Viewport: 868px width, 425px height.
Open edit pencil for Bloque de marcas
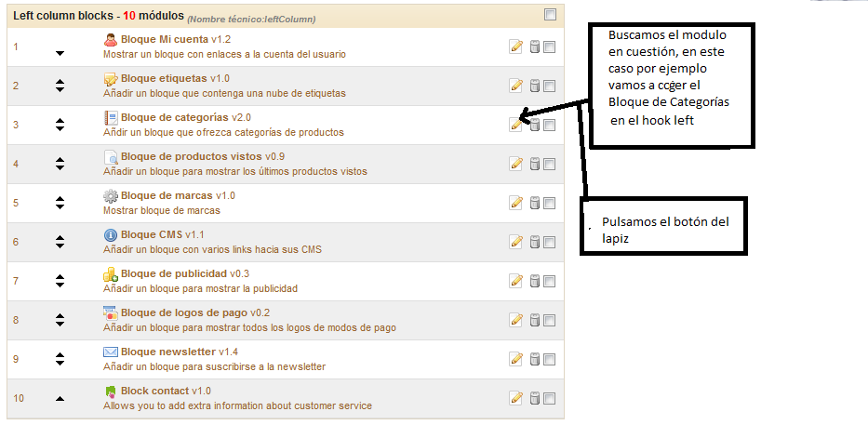pyautogui.click(x=515, y=203)
